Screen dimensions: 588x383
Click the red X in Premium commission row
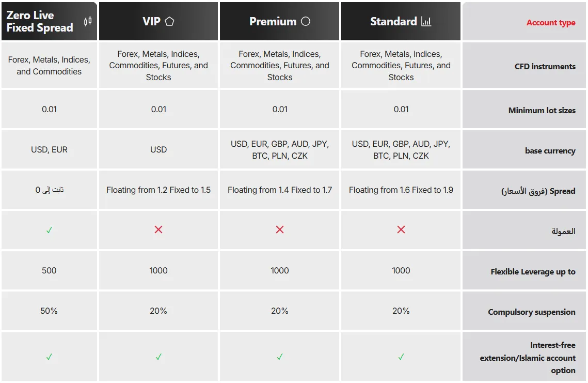pos(280,229)
